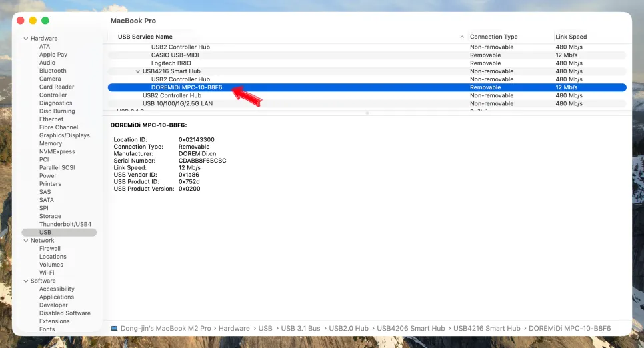644x348 pixels.
Task: Open Bluetooth in the sidebar
Action: (x=53, y=71)
